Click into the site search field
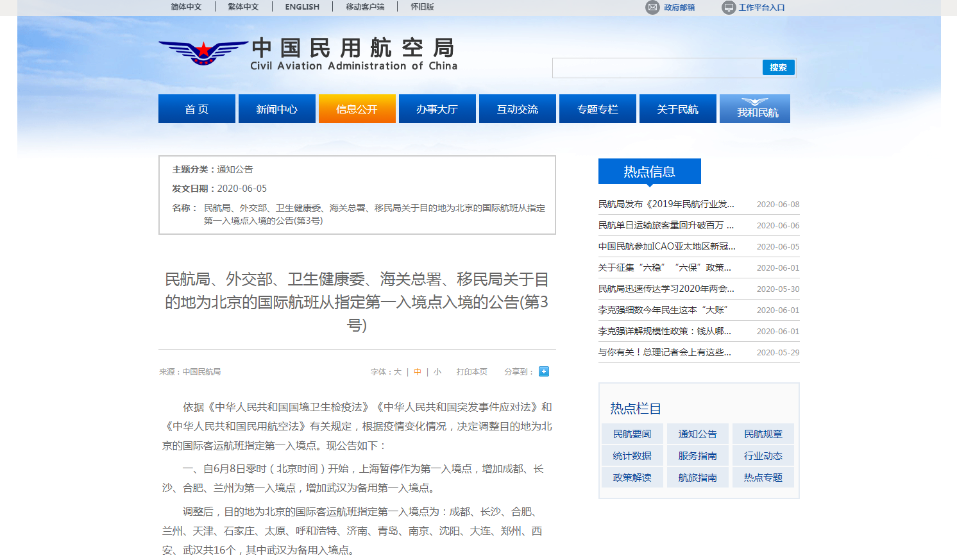 (657, 68)
